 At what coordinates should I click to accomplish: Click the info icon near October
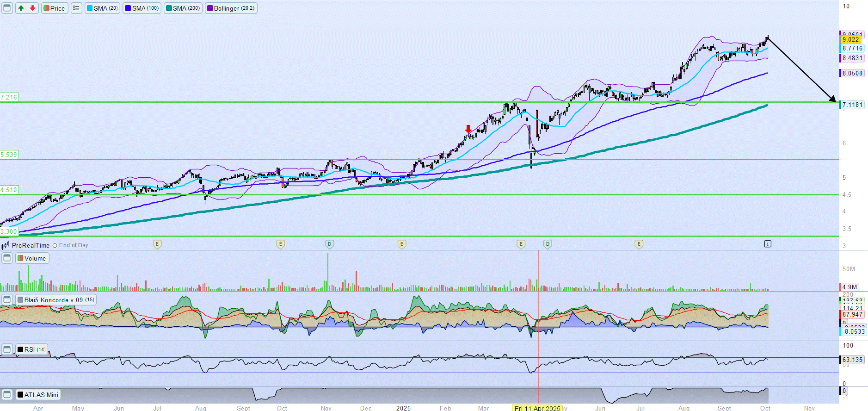[768, 244]
